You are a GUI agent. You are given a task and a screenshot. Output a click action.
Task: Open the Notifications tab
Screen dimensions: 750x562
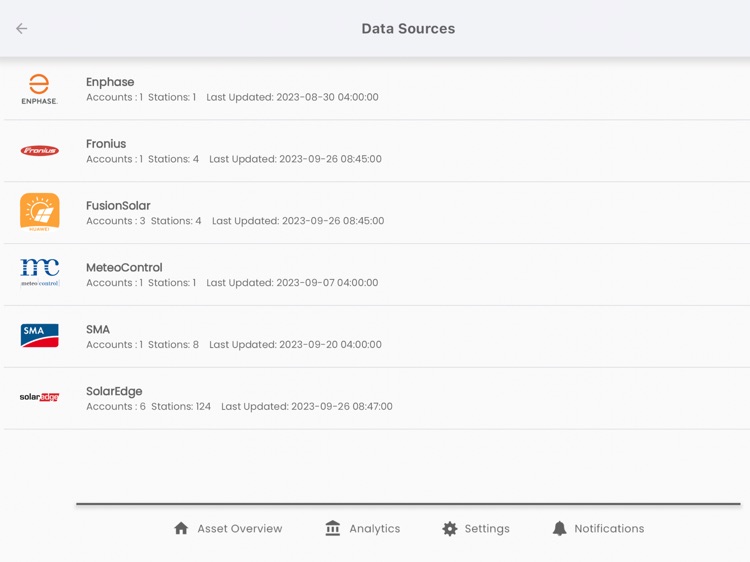[x=598, y=529]
